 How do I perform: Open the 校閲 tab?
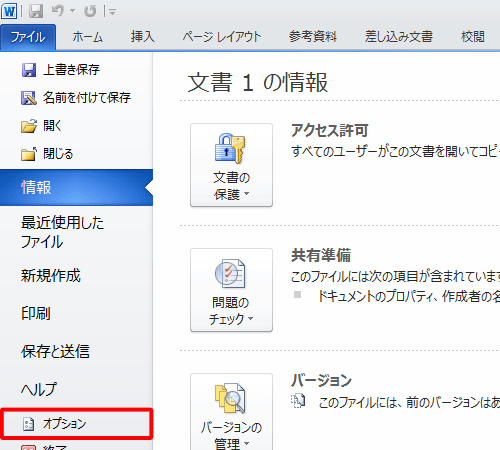point(473,37)
